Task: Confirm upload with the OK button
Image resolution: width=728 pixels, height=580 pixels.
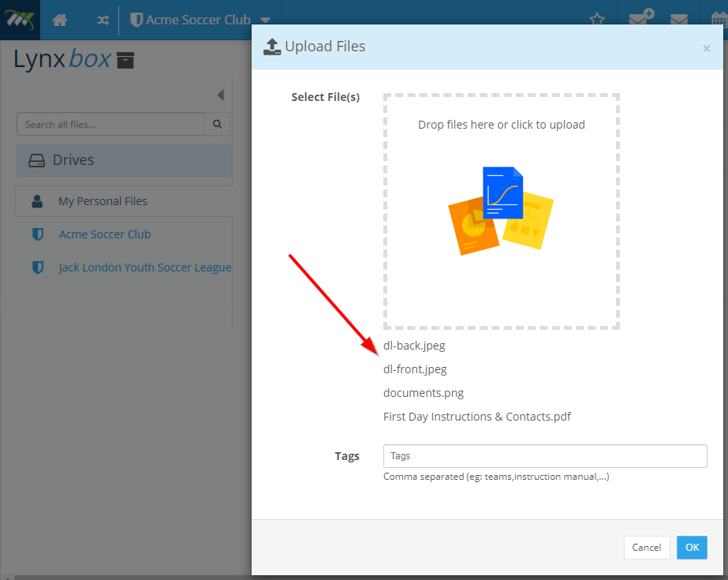Action: click(692, 548)
